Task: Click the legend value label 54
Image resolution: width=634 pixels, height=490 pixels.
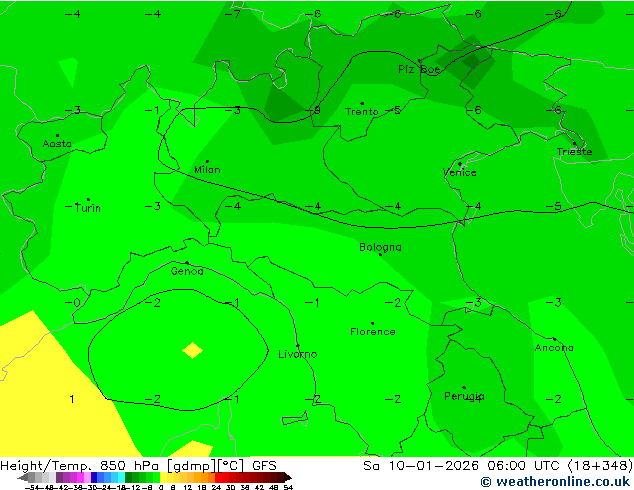Action: pyautogui.click(x=288, y=487)
